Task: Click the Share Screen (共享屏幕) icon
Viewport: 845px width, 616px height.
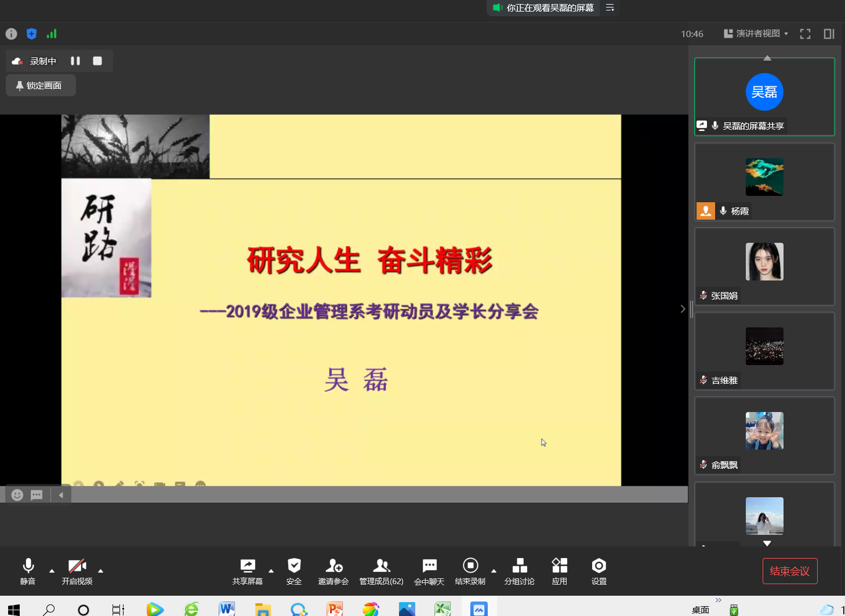Action: coord(248,566)
